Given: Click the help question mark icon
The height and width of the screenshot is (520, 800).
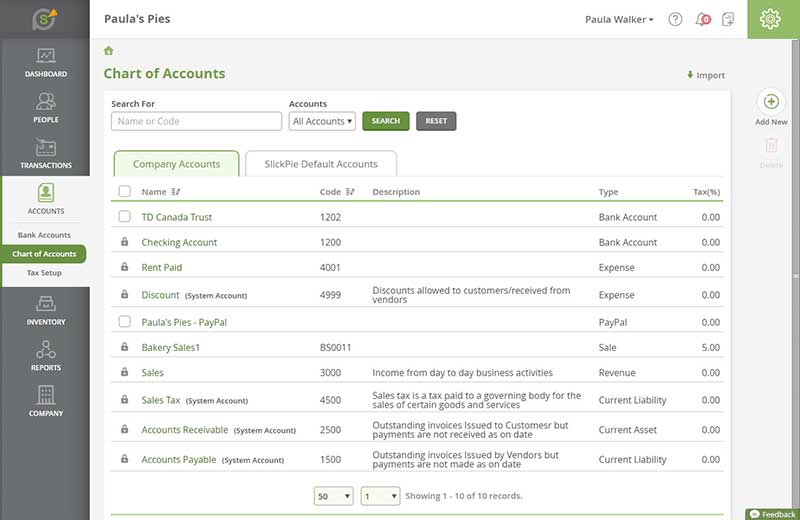Looking at the screenshot, I should (675, 19).
